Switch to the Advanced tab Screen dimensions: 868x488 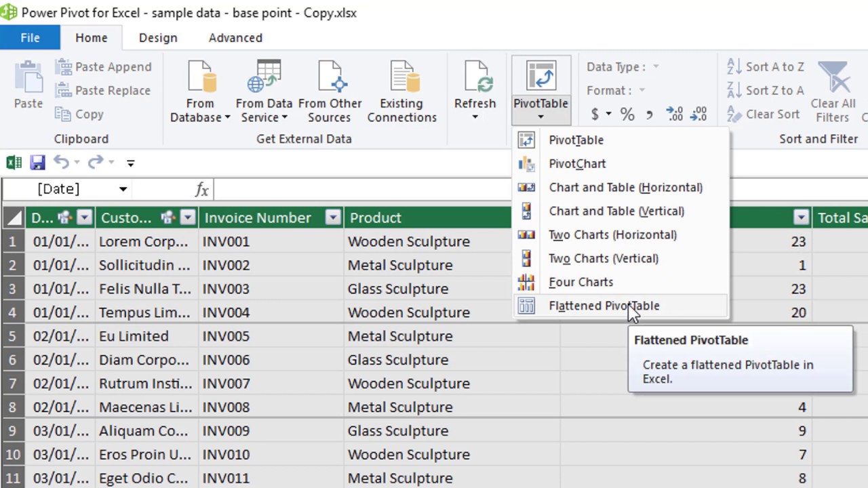pos(235,38)
